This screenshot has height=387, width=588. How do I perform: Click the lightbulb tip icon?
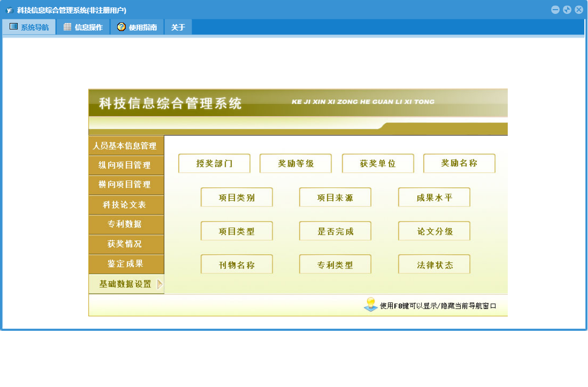370,305
